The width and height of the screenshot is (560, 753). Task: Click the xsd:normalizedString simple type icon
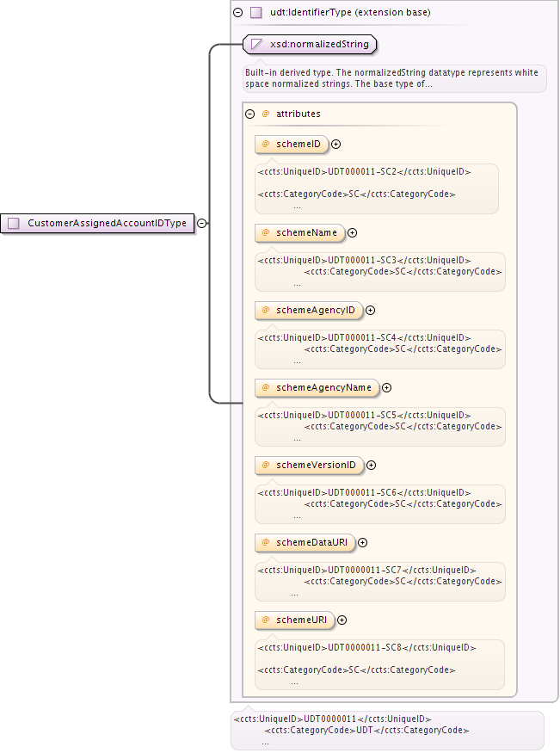click(x=256, y=44)
